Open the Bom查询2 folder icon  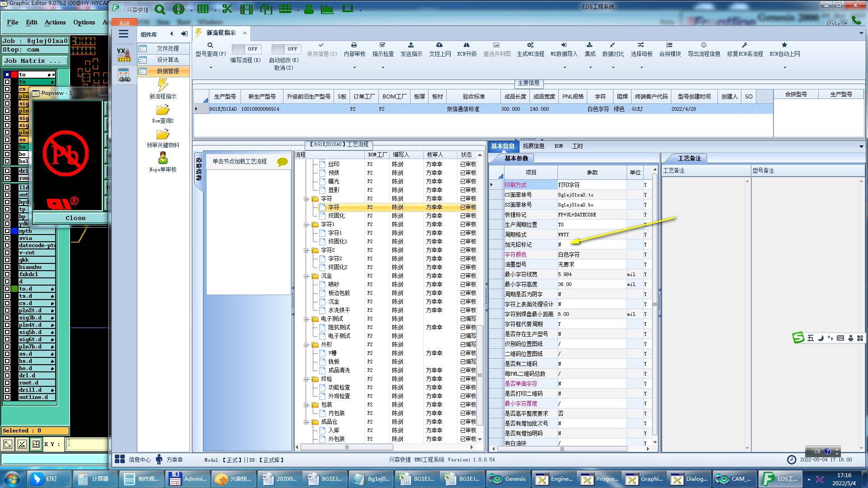(x=163, y=111)
